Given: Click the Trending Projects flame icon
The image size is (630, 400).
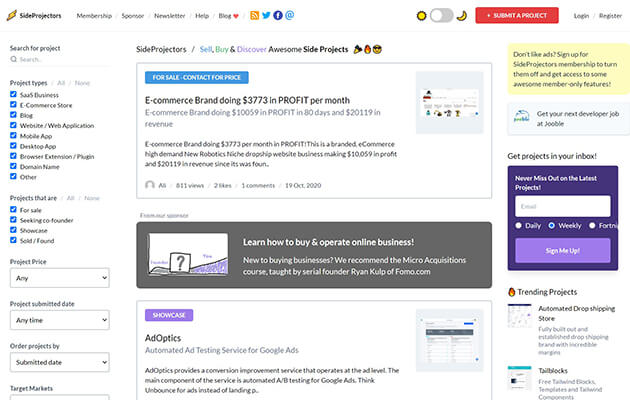Looking at the screenshot, I should tap(511, 292).
